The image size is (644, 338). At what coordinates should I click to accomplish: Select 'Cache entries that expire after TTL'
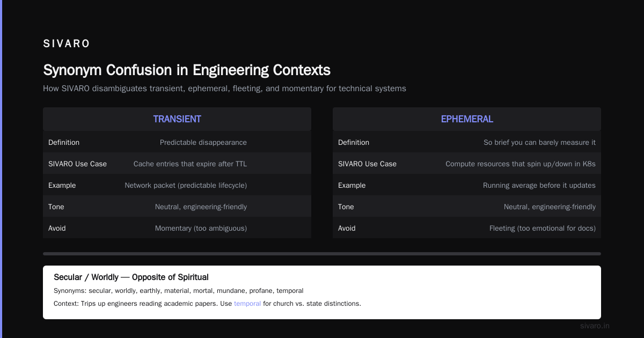point(190,164)
